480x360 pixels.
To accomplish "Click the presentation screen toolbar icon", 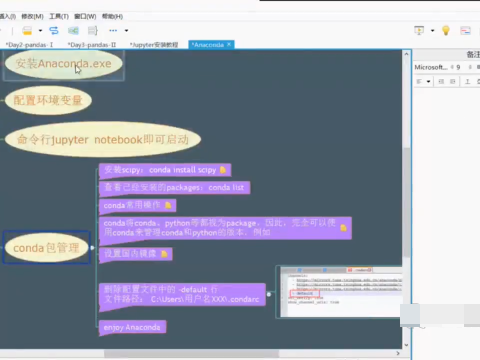I will click(x=419, y=31).
